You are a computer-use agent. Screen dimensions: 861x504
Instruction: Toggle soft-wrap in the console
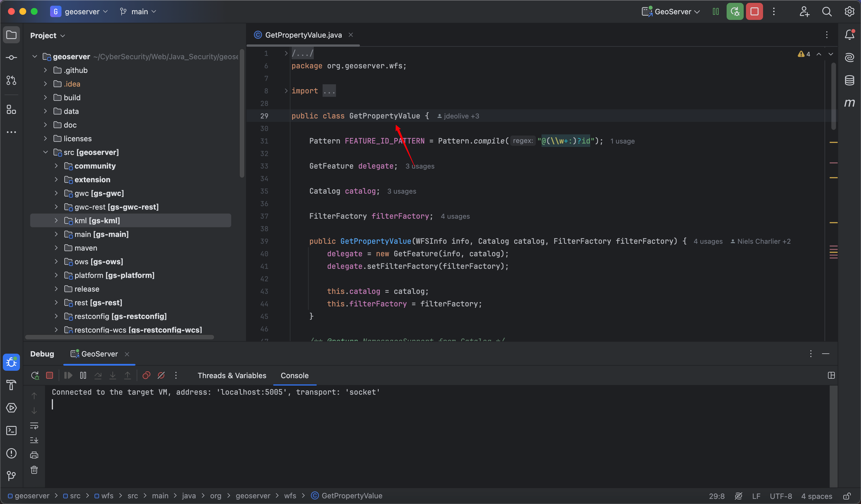point(34,426)
